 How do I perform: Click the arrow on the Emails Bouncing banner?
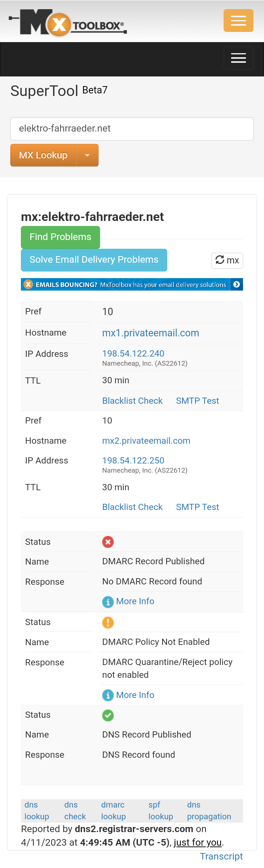click(x=237, y=284)
